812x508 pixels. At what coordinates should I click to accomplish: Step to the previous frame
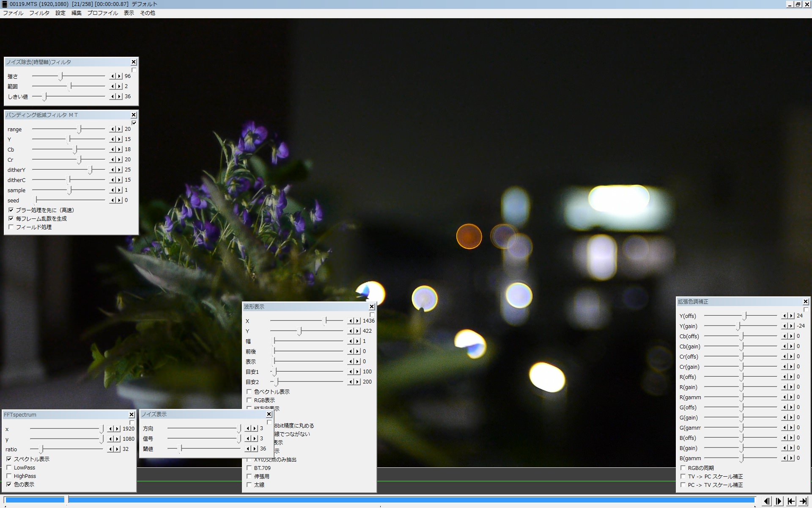click(767, 501)
